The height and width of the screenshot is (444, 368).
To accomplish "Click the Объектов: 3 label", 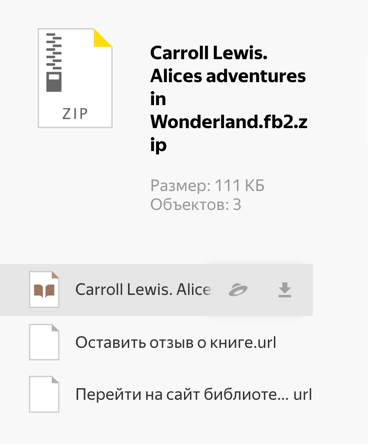I will click(x=196, y=204).
